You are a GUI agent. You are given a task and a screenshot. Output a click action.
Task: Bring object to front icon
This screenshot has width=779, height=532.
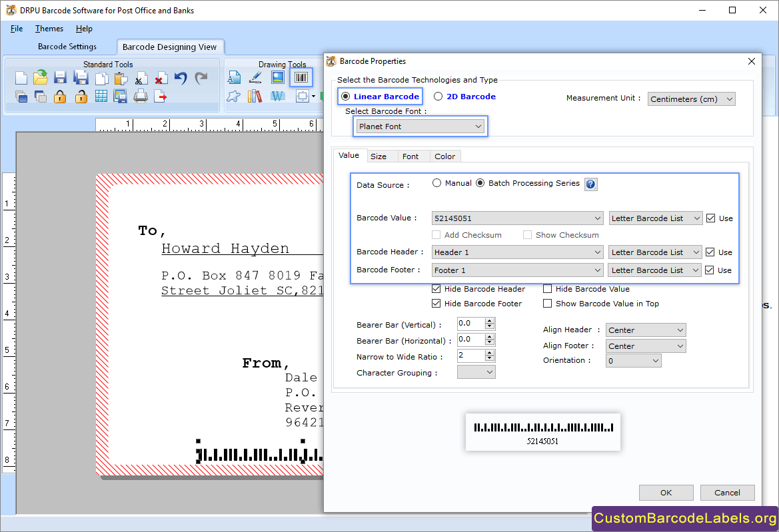(x=21, y=97)
